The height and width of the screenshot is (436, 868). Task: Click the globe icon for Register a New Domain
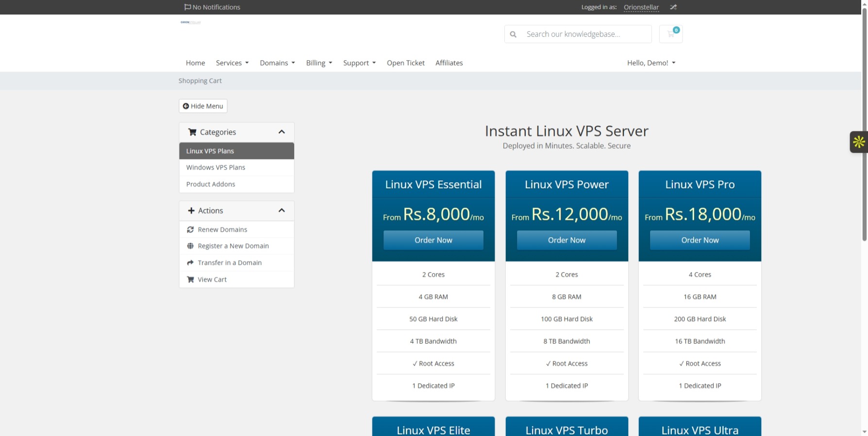pos(190,246)
